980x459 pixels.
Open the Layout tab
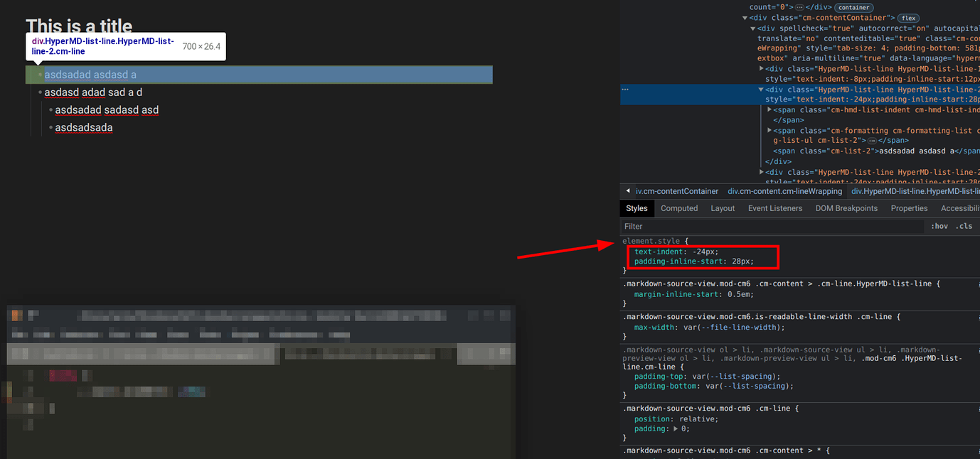point(723,207)
